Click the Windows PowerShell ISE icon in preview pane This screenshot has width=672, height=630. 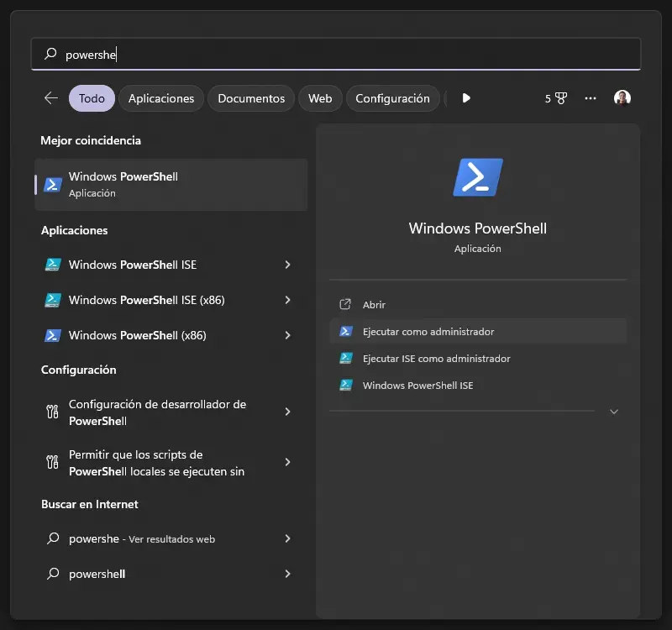(x=346, y=385)
